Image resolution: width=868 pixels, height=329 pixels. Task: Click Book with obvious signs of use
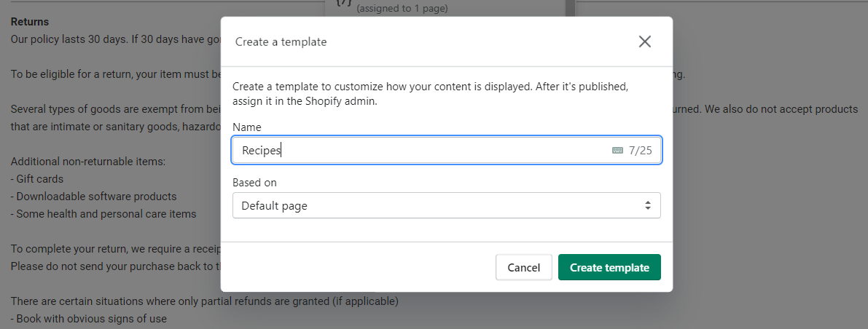pos(88,318)
